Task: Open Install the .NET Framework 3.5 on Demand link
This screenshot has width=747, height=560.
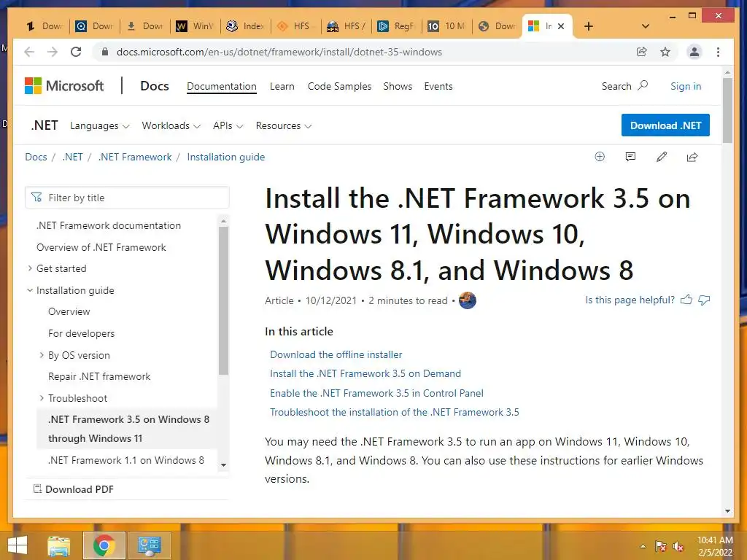Action: pyautogui.click(x=365, y=373)
